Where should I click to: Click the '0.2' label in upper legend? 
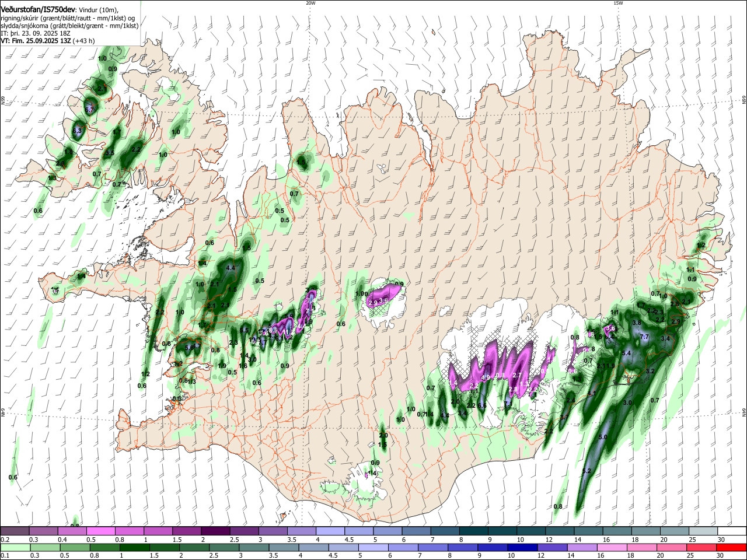point(5,540)
